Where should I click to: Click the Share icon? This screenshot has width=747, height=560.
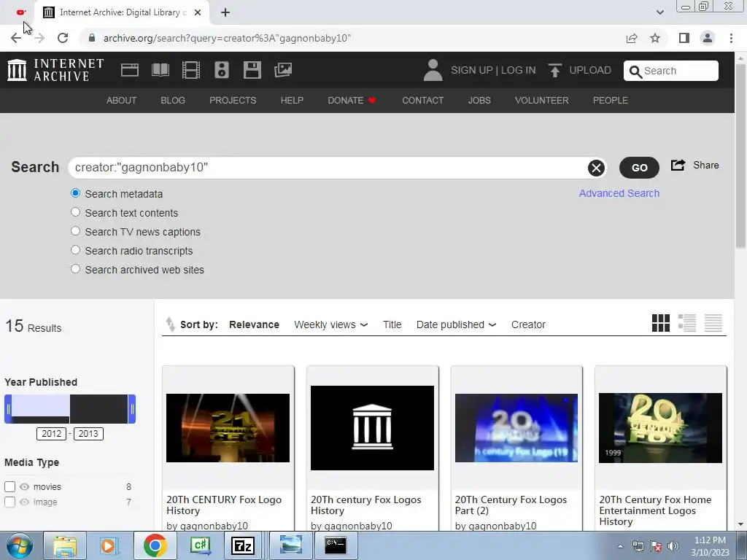678,166
